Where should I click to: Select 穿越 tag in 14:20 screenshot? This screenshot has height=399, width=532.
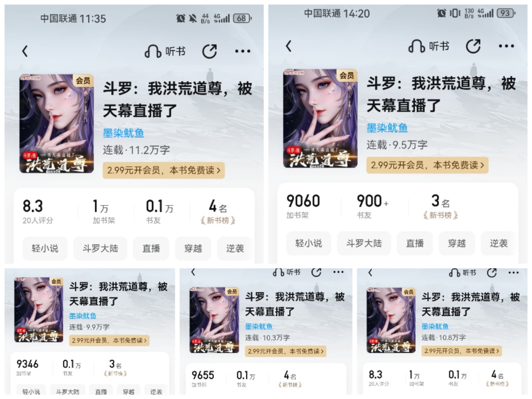click(x=457, y=243)
